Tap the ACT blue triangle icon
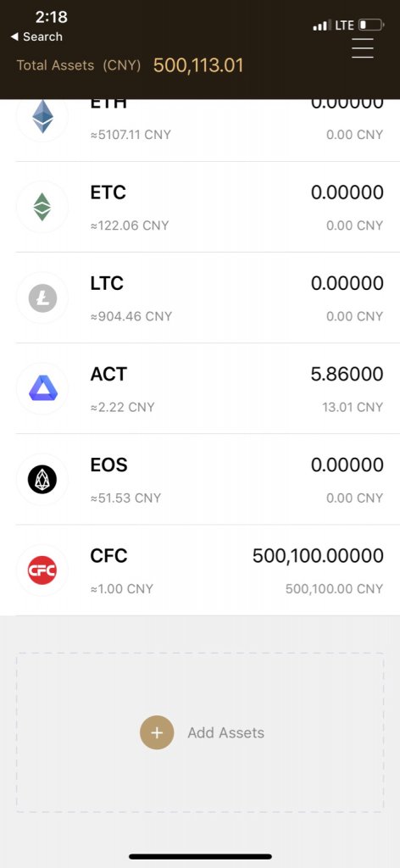The width and height of the screenshot is (400, 868). [x=42, y=388]
